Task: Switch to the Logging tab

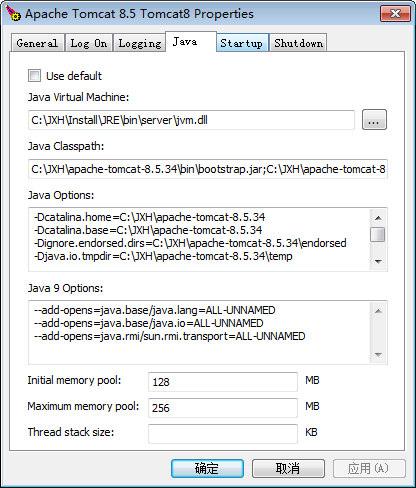Action: pos(140,43)
